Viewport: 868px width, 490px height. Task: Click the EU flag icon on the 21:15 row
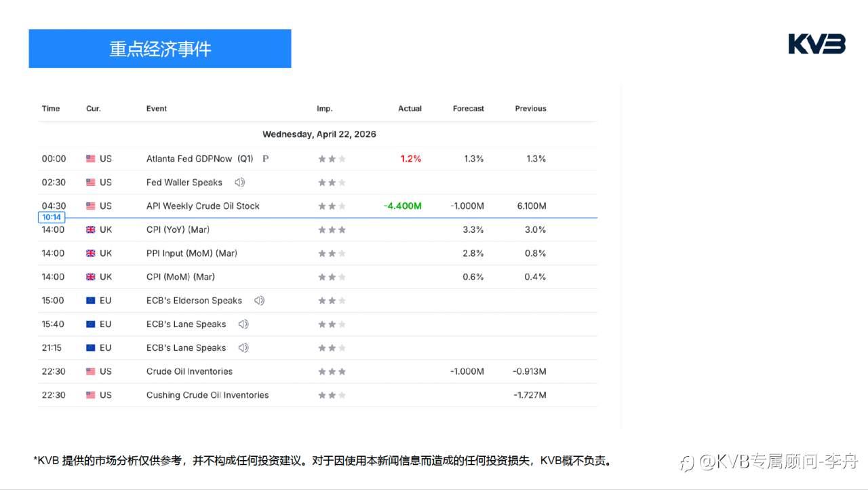90,347
